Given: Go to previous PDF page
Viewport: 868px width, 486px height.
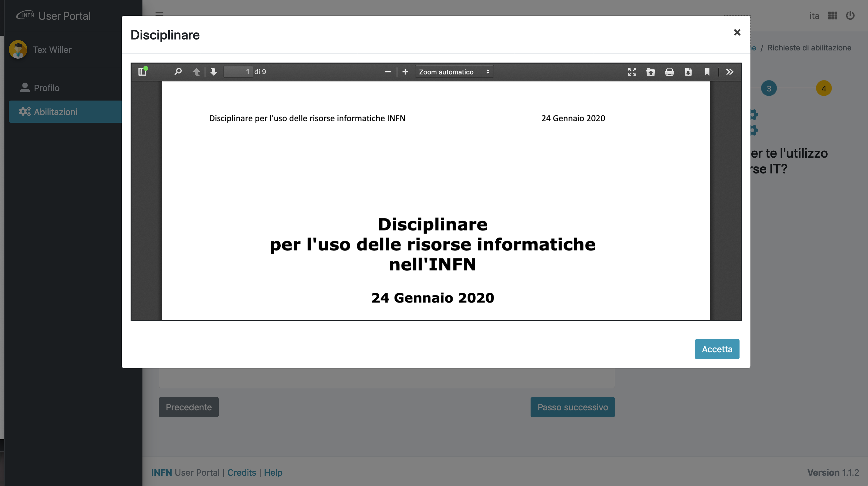Looking at the screenshot, I should (196, 72).
